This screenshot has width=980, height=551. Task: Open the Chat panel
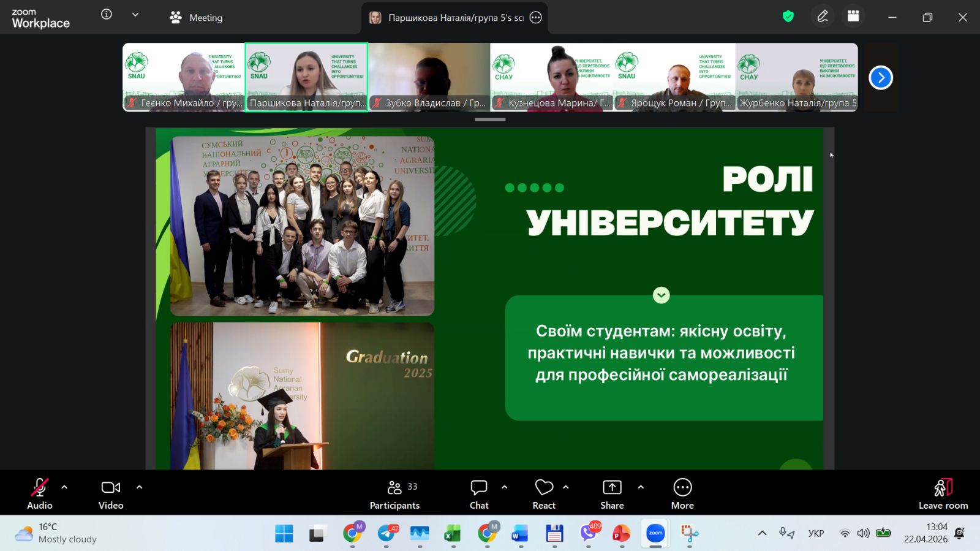coord(478,494)
